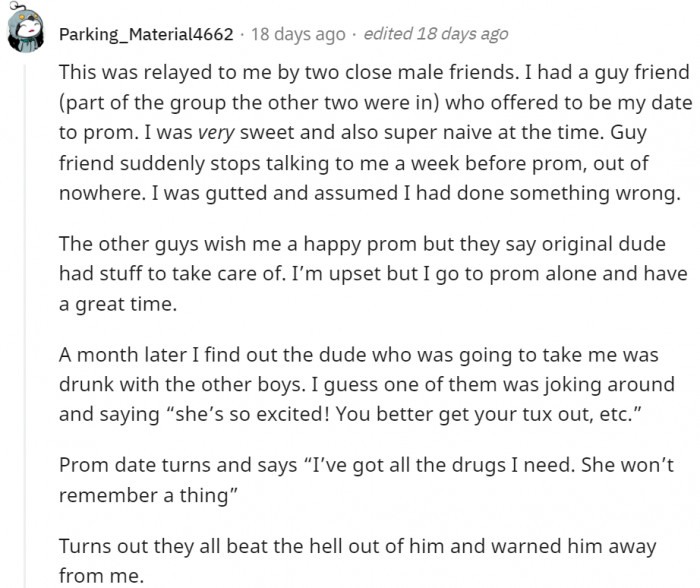
Task: Click the final paragraph starting 'Turns out they all'
Action: click(358, 561)
